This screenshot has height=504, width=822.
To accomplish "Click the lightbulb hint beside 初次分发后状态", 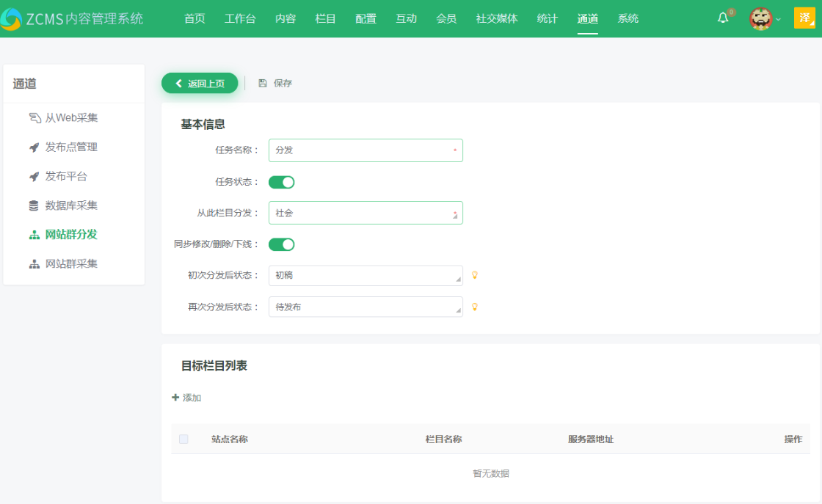I will [476, 276].
